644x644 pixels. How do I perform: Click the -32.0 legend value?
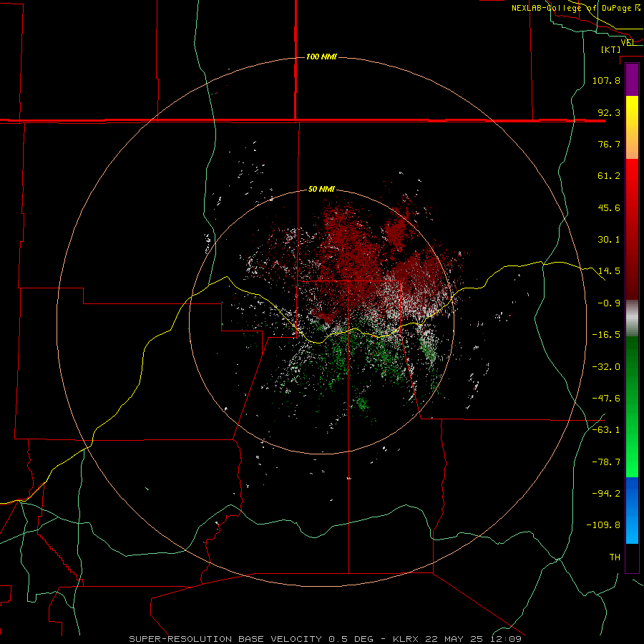tap(606, 367)
